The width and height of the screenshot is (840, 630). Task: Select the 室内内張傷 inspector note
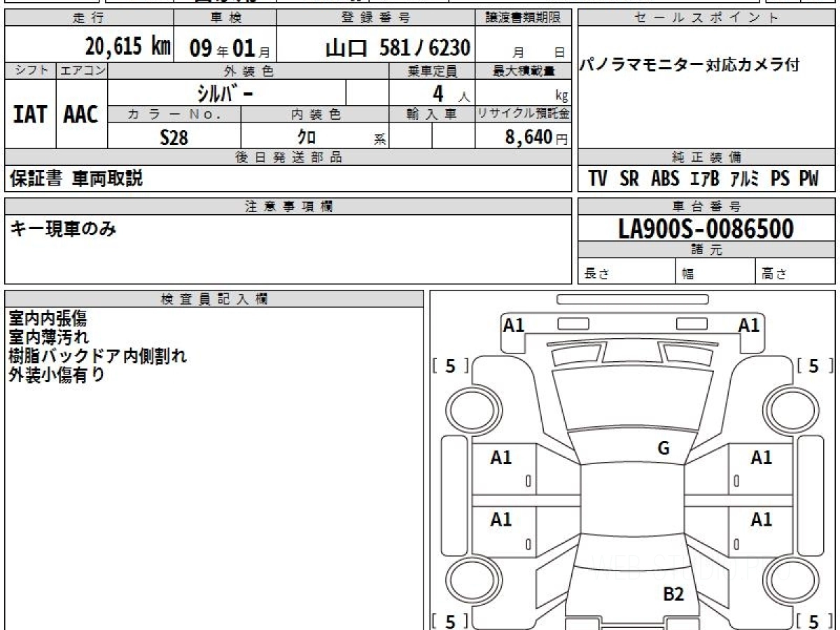pyautogui.click(x=48, y=318)
